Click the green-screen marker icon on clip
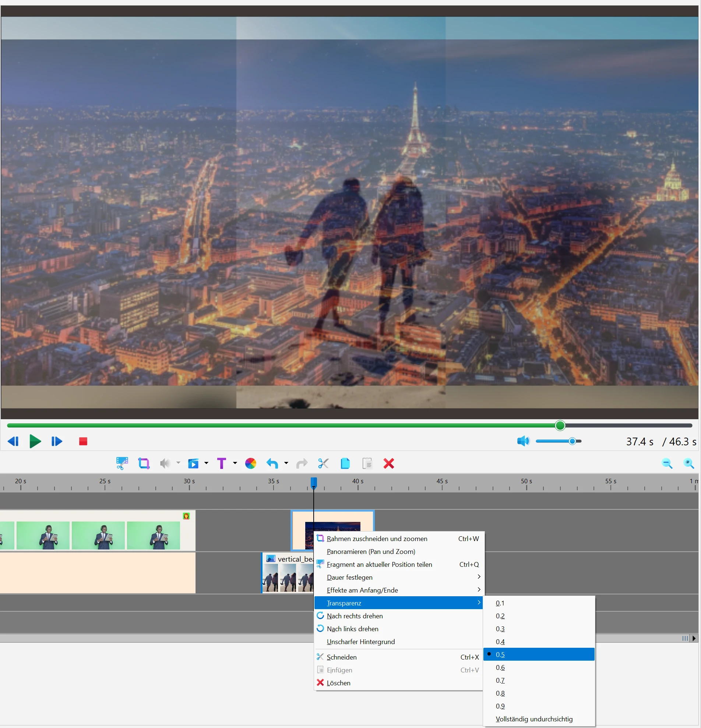Screen dimensions: 701x728 tap(187, 516)
